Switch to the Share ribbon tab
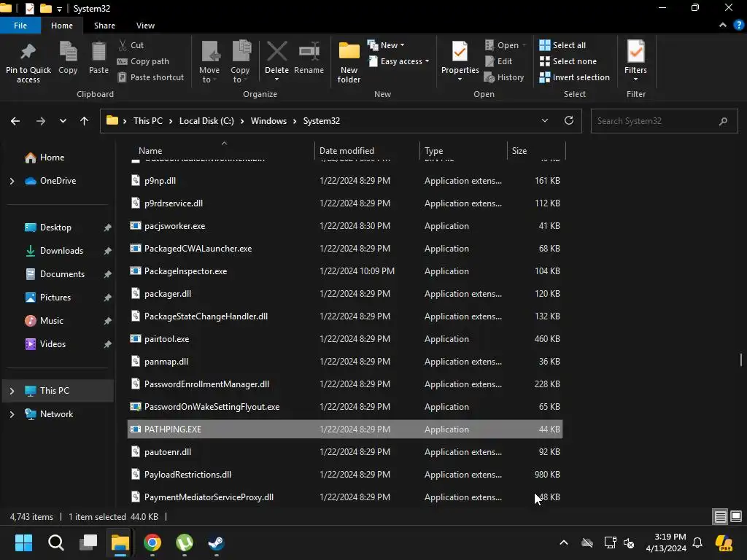 pos(104,26)
